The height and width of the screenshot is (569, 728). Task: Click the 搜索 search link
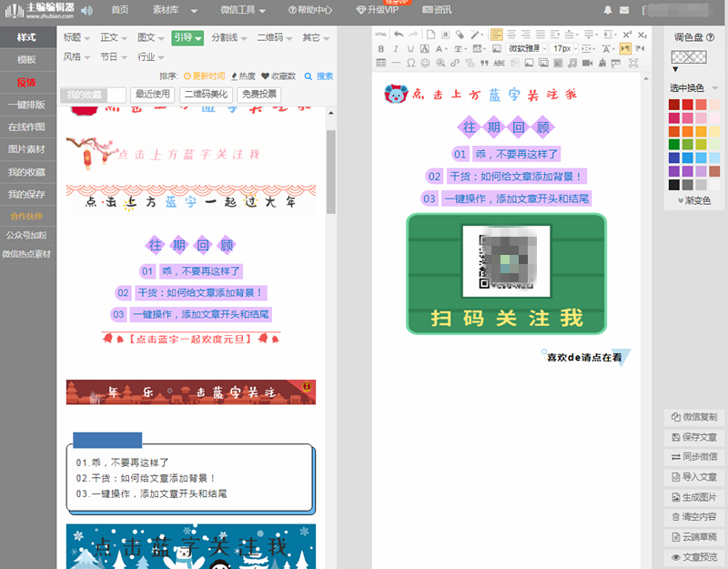coord(319,76)
